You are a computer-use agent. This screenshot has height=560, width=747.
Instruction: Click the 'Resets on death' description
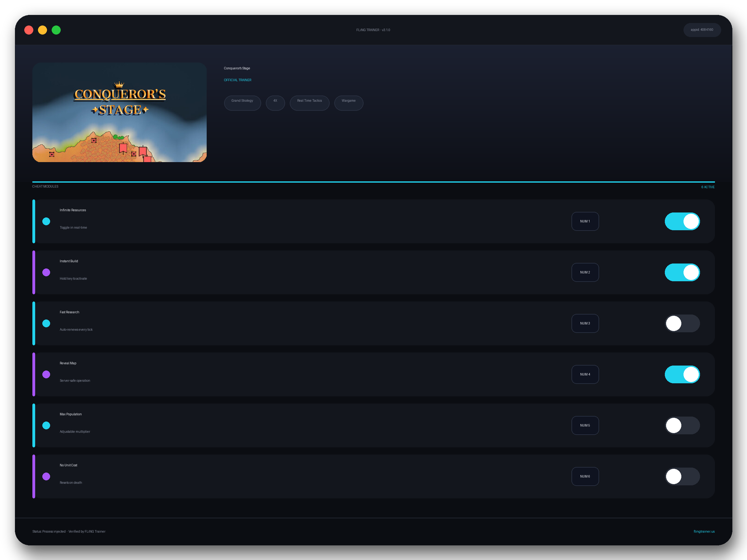(x=71, y=482)
